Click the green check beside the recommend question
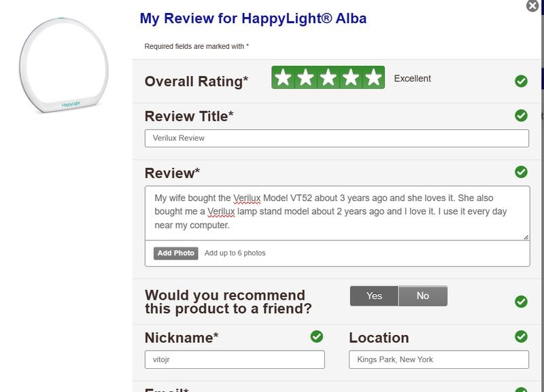This screenshot has height=392, width=544. [521, 301]
